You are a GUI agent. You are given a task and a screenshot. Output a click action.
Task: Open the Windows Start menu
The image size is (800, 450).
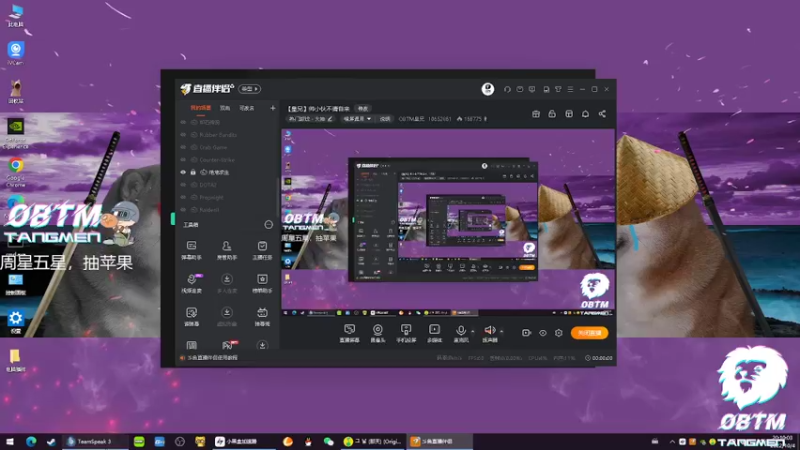point(10,442)
